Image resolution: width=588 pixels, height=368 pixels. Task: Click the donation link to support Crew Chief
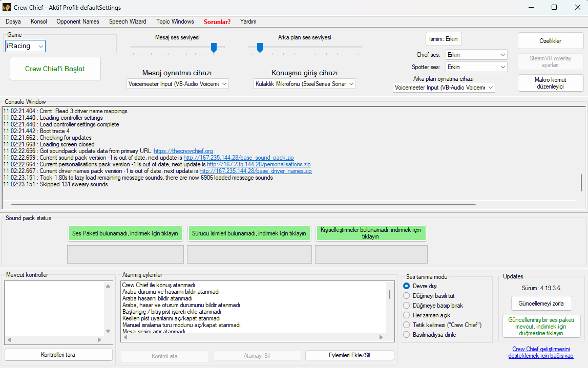click(541, 352)
